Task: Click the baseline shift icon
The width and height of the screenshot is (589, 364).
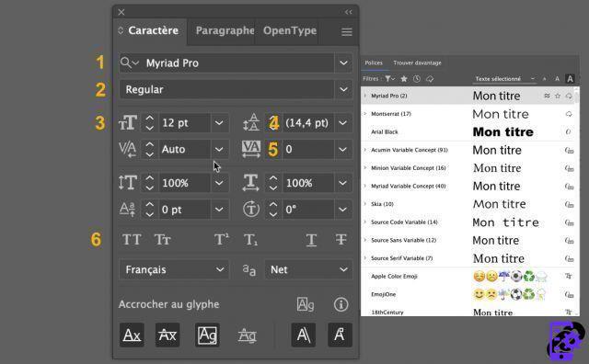Action: (x=128, y=209)
